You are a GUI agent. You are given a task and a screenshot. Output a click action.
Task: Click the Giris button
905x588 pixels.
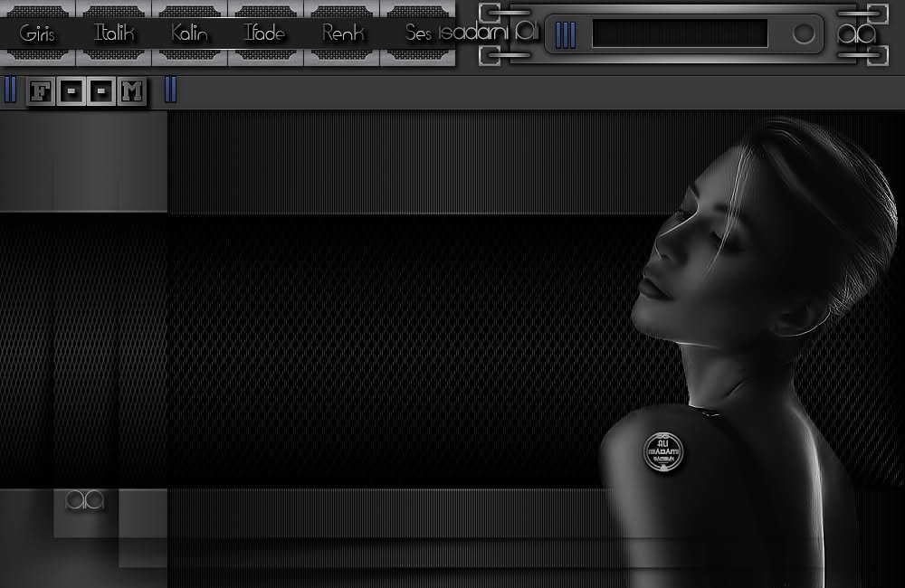coord(37,33)
